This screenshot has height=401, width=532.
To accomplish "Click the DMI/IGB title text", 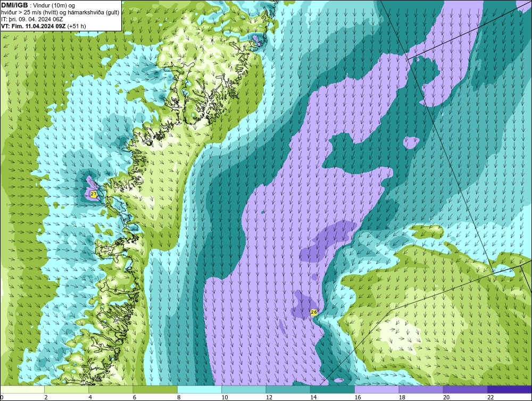I will pyautogui.click(x=14, y=5).
